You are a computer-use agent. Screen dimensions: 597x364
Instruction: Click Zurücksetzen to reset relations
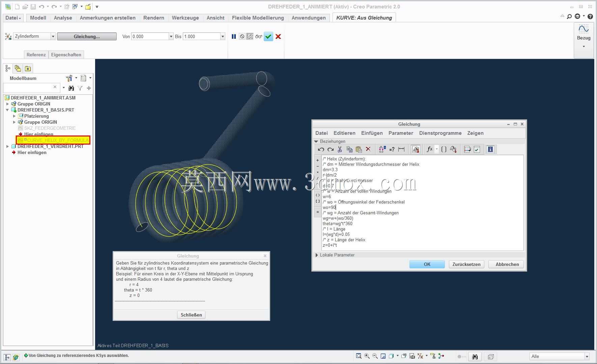[466, 264]
